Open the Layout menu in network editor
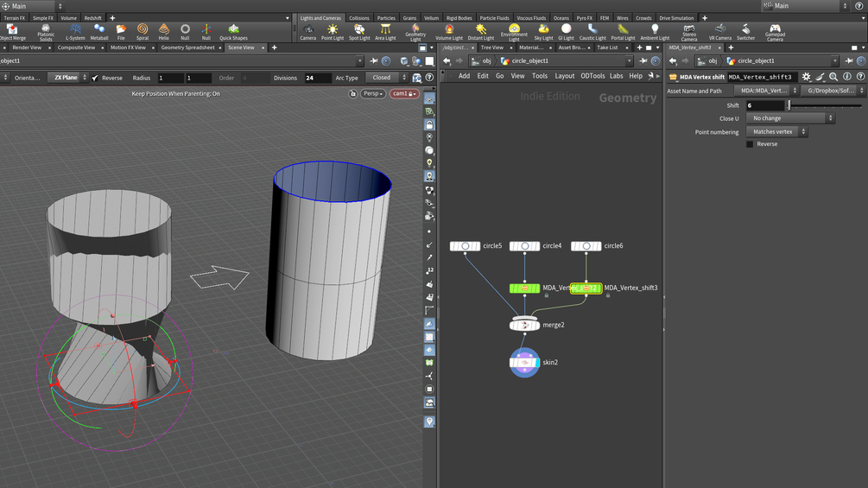 coord(565,76)
